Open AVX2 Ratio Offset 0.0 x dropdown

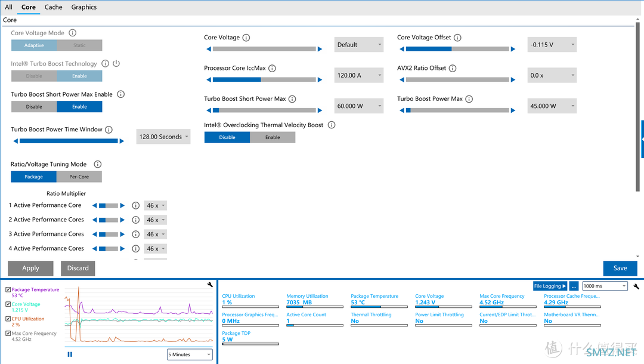tap(552, 75)
